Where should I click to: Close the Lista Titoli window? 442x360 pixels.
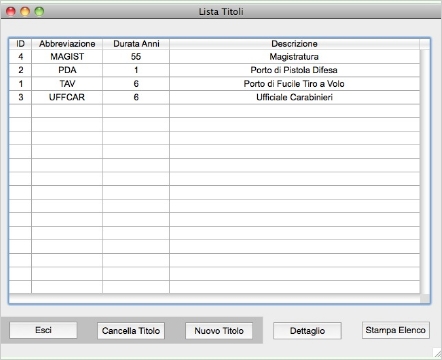coord(11,11)
